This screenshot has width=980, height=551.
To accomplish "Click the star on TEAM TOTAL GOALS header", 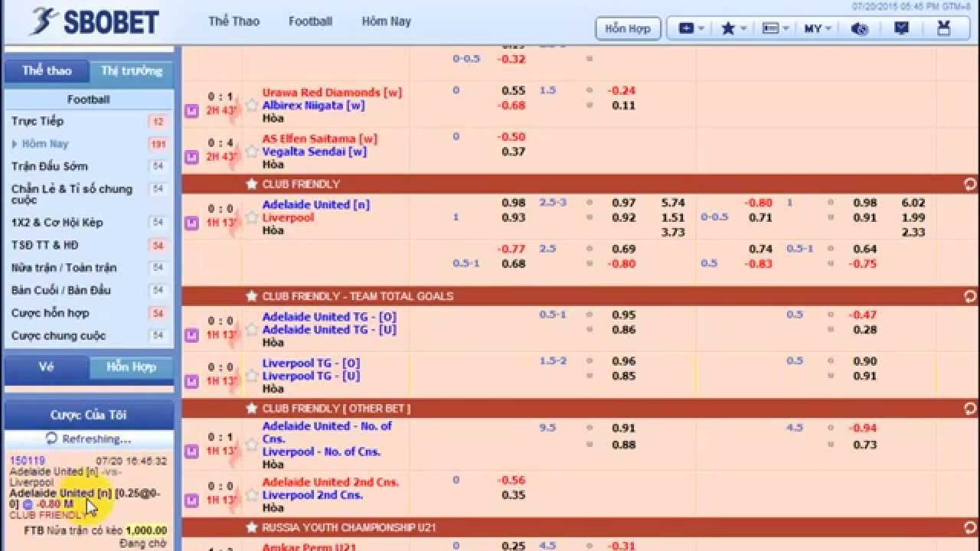I will [251, 296].
